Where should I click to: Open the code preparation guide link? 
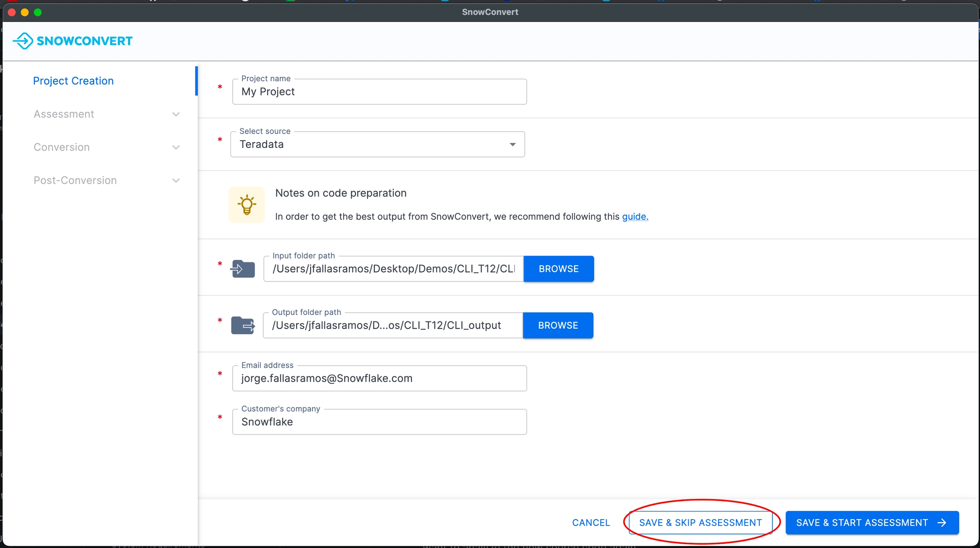(x=635, y=216)
